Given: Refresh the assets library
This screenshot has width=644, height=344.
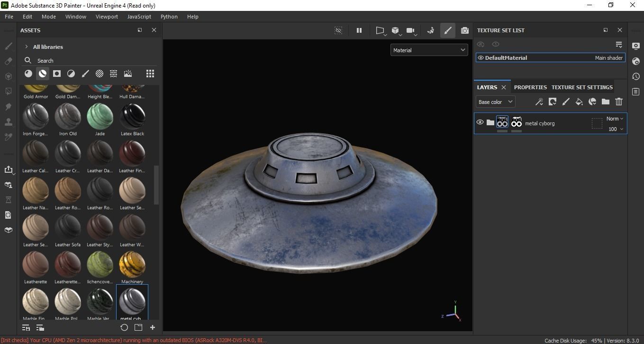Looking at the screenshot, I should tap(124, 327).
